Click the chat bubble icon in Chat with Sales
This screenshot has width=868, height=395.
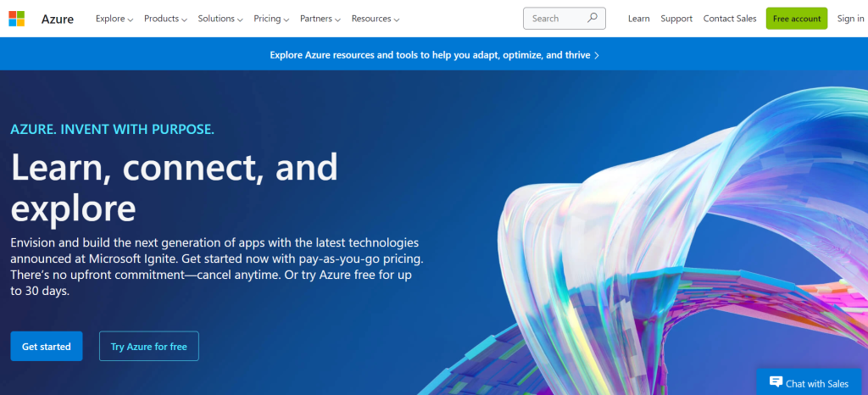tap(776, 382)
